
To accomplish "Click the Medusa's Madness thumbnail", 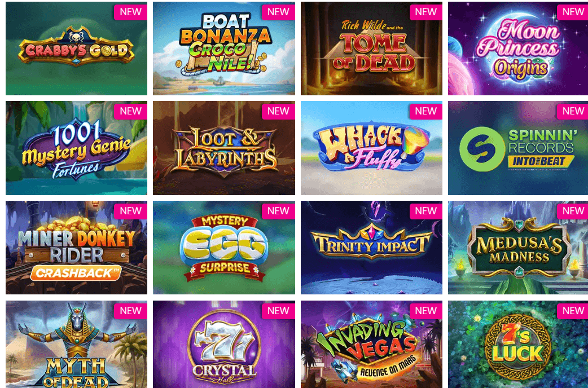I will coord(518,248).
